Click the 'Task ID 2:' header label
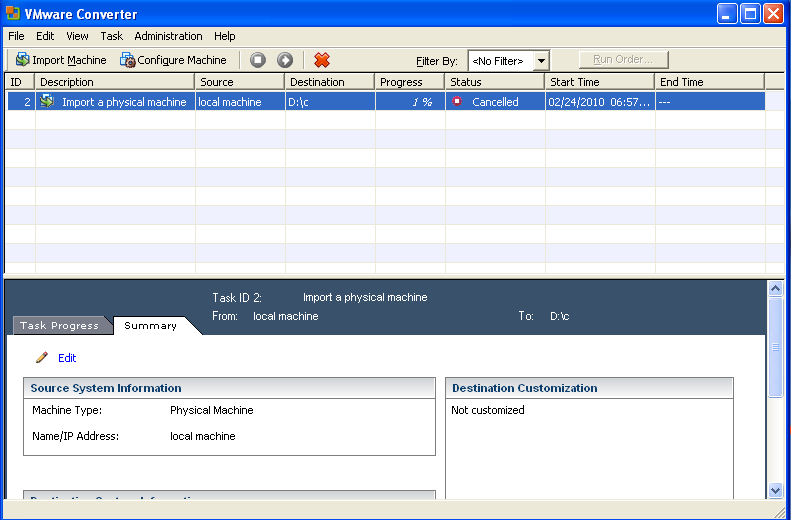The width and height of the screenshot is (791, 520). [237, 298]
